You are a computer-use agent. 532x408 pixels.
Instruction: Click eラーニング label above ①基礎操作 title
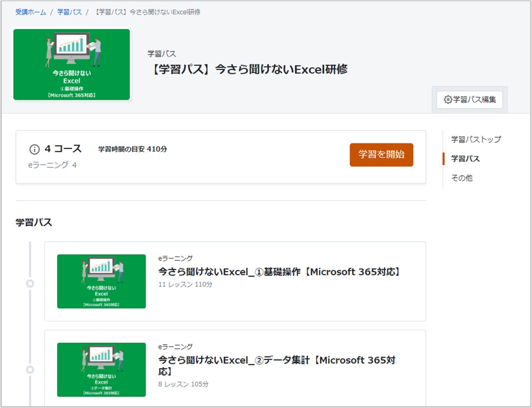point(175,258)
